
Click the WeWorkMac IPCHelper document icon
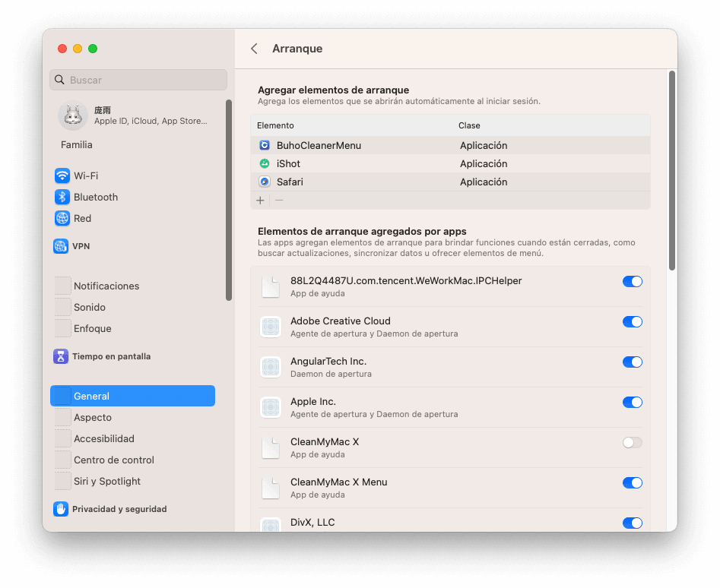coord(271,286)
